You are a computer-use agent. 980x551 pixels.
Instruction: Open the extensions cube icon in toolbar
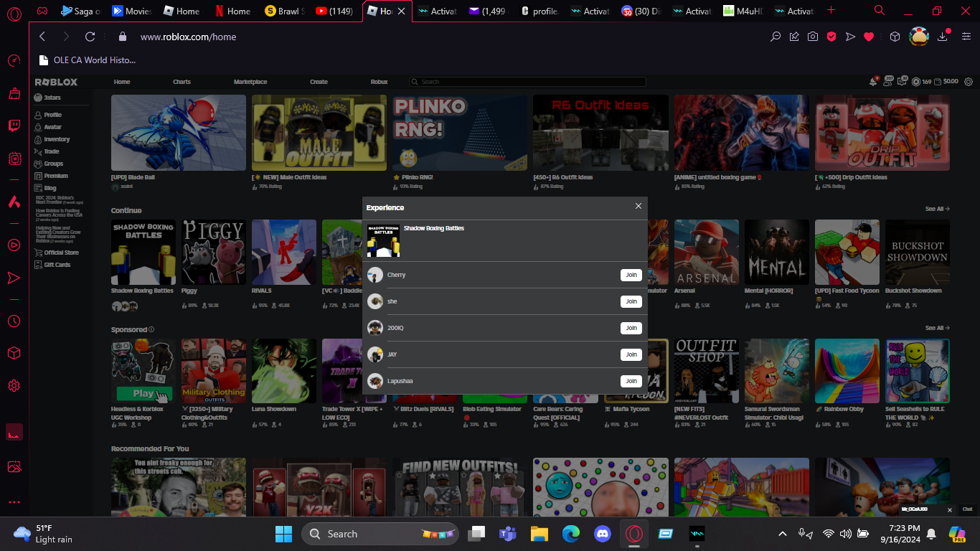coord(895,37)
